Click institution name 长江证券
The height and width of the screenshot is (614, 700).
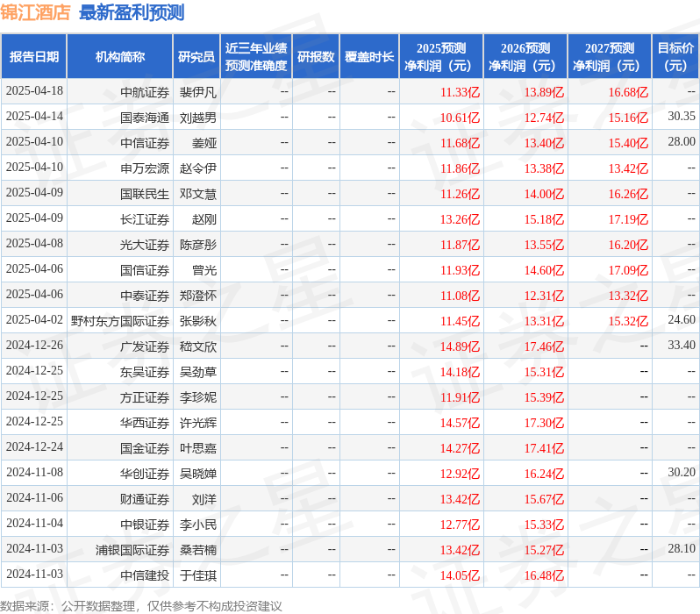(145, 219)
